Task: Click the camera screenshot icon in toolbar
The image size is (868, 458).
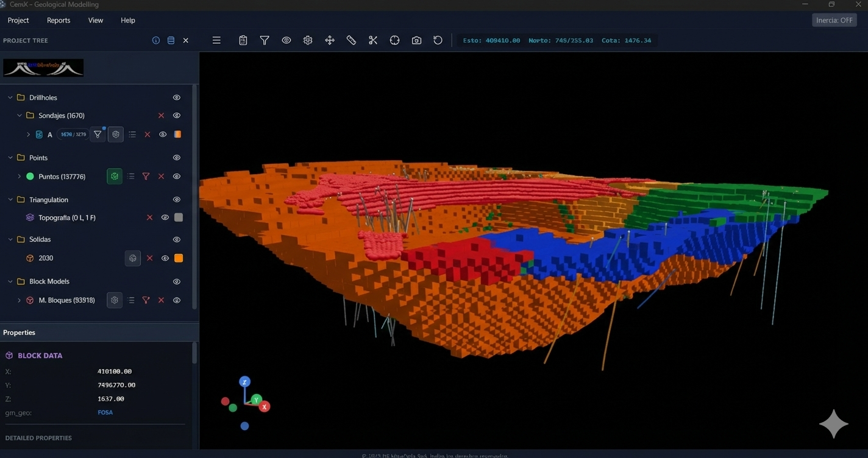Action: coord(416,40)
